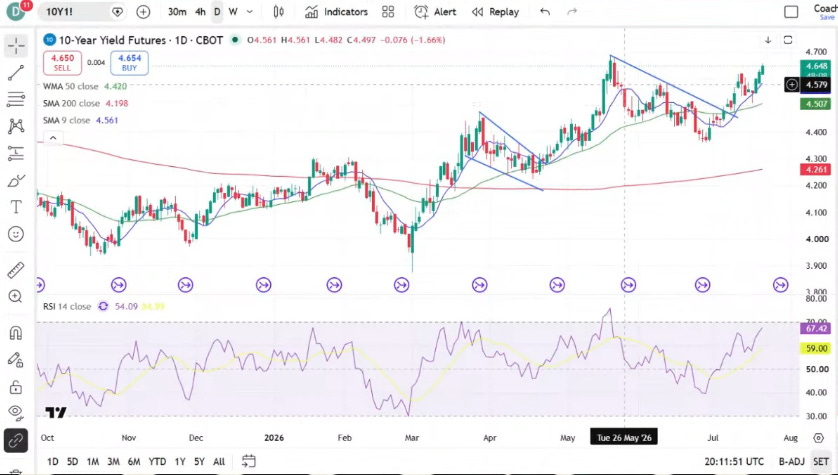
Task: Select the crosshair cursor tool
Action: click(x=16, y=46)
